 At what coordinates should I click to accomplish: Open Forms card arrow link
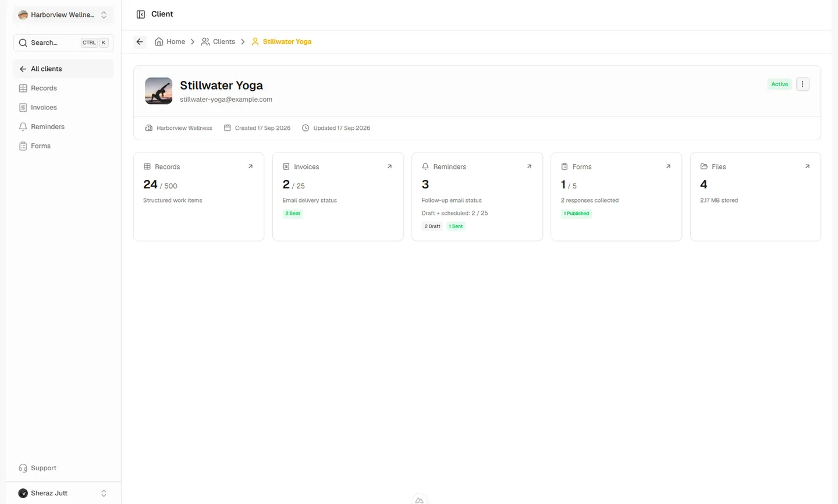coord(668,166)
